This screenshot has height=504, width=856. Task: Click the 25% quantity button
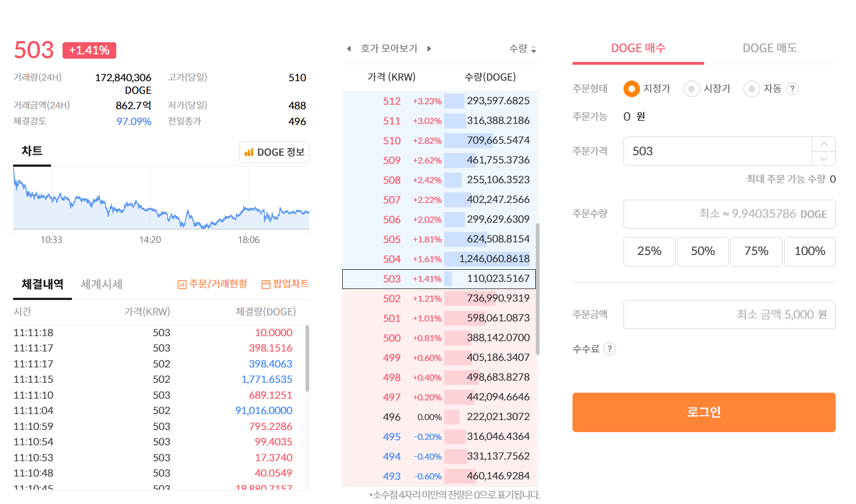pos(649,251)
